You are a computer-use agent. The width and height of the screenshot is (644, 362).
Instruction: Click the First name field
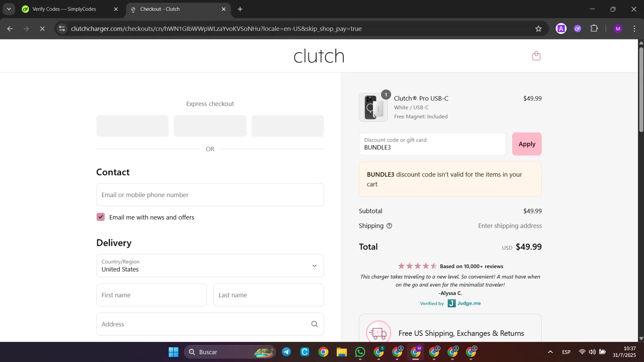click(x=152, y=295)
